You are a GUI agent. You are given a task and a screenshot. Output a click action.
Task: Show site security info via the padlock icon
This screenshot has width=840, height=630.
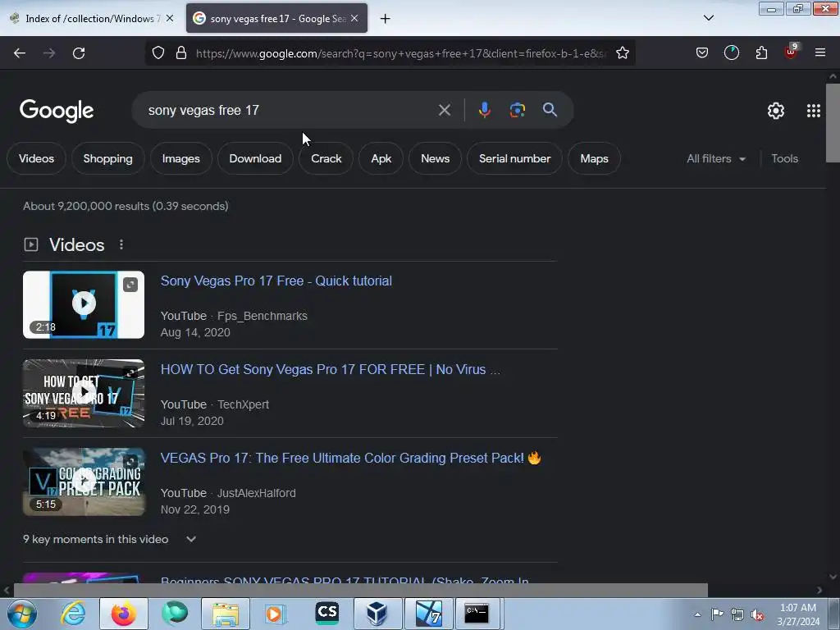point(181,53)
